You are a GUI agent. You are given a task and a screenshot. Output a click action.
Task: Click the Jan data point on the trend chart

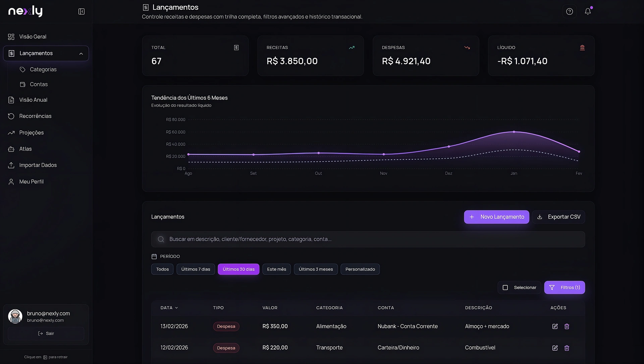(514, 132)
